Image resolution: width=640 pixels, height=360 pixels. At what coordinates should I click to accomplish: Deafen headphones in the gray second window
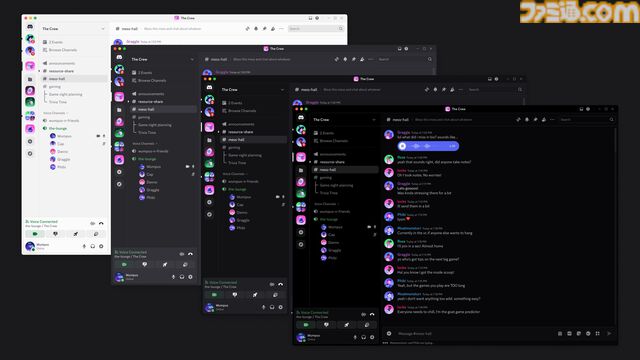tap(182, 277)
